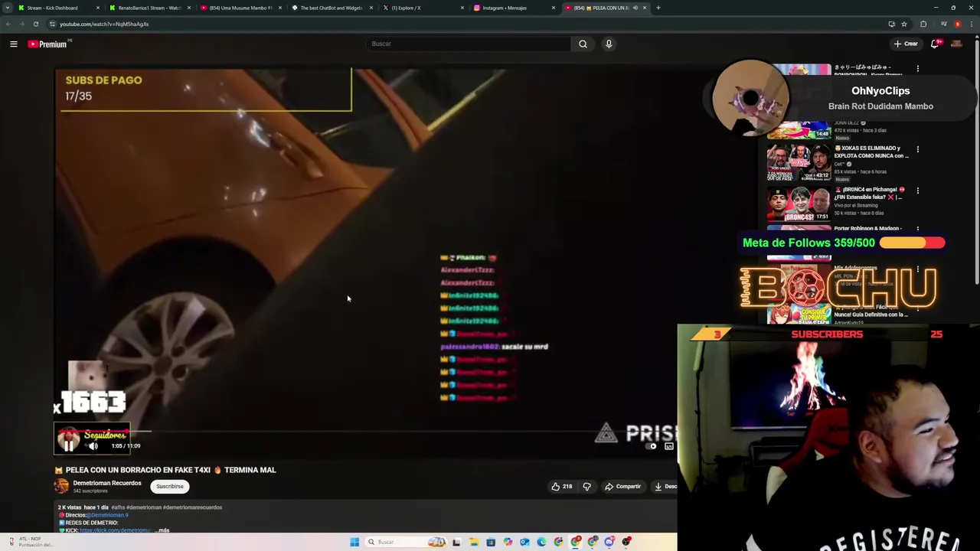Screen dimensions: 980x551
Task: Open Outlook from the taskbar
Action: (x=524, y=542)
